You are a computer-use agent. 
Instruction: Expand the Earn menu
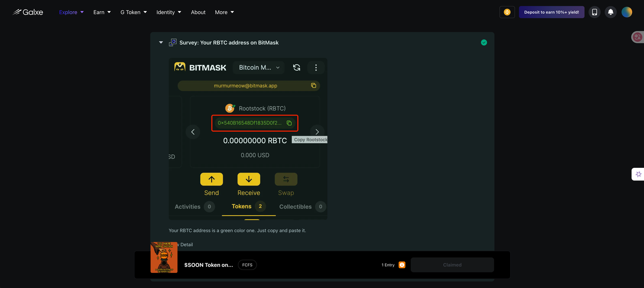102,12
